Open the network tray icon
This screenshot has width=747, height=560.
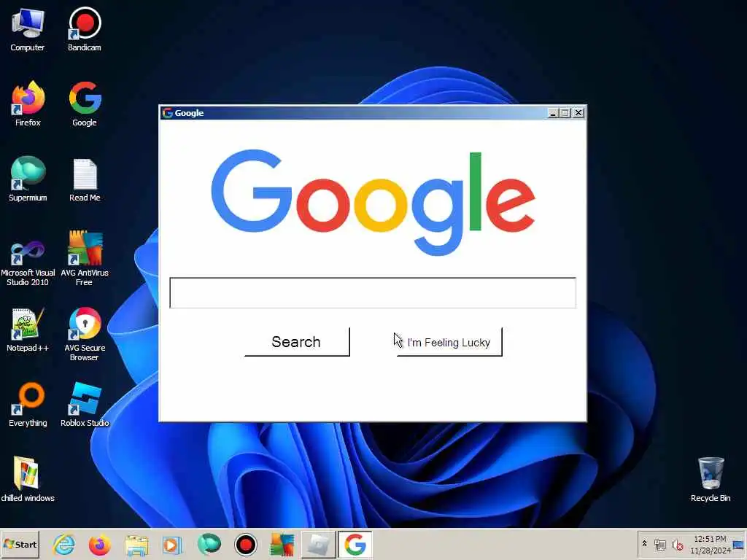[x=659, y=545]
